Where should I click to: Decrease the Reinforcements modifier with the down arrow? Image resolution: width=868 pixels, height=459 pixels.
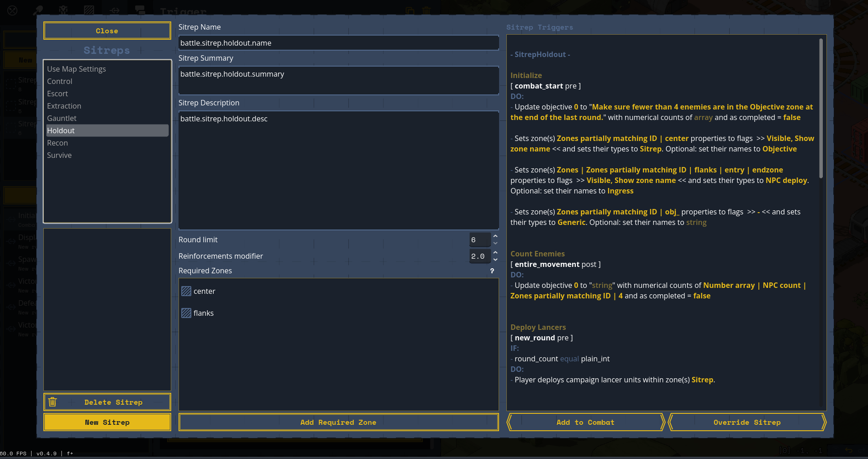tap(495, 260)
